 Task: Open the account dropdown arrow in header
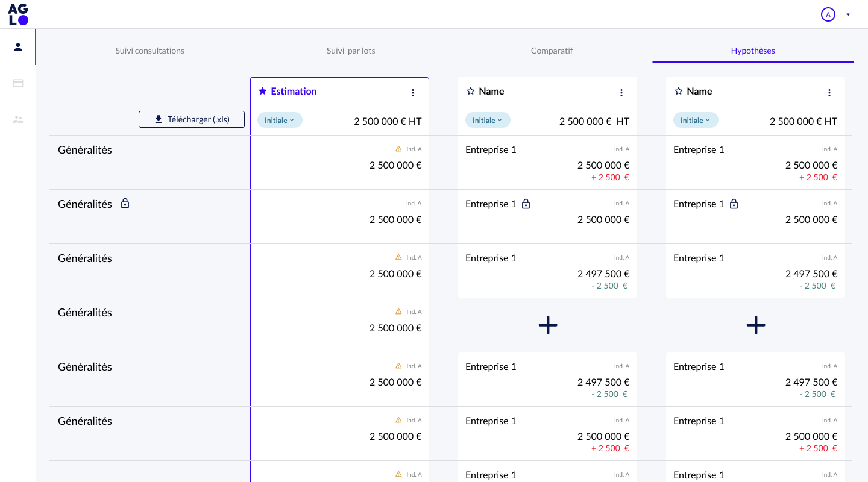(x=848, y=14)
